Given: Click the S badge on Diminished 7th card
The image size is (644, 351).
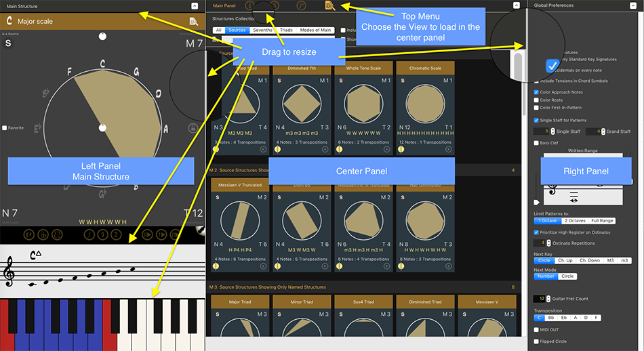Looking at the screenshot, I should pos(279,81).
